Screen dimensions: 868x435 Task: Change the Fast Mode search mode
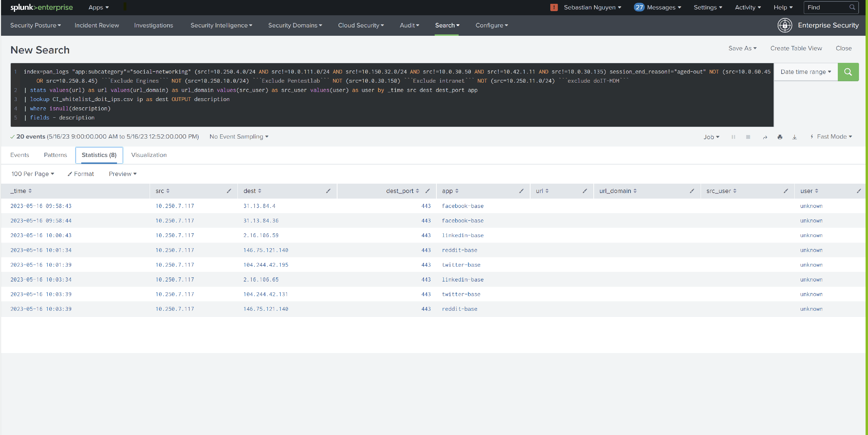[x=831, y=137]
